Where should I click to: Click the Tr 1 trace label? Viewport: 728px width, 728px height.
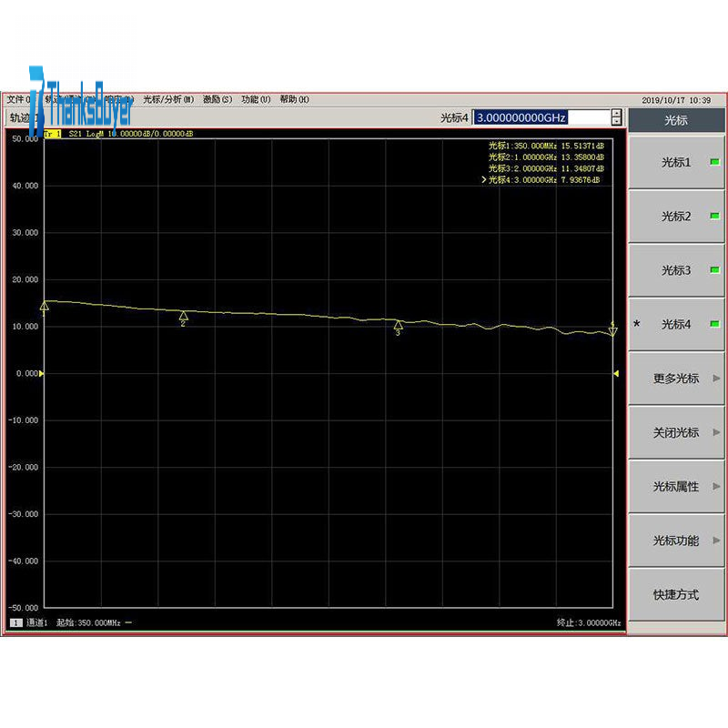coord(52,134)
